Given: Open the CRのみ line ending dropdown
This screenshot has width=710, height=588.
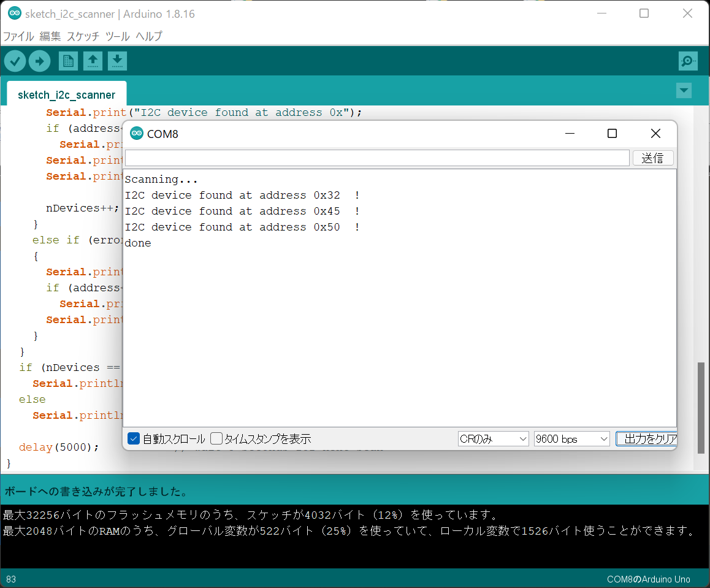Looking at the screenshot, I should pyautogui.click(x=493, y=439).
